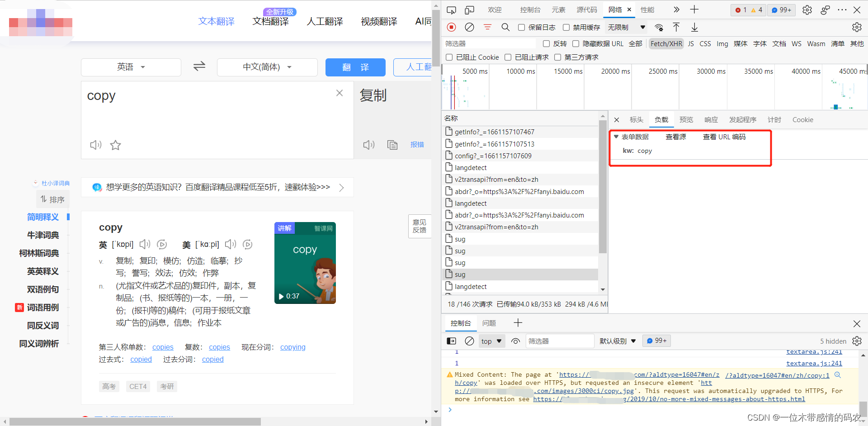The width and height of the screenshot is (868, 426).
Task: Swap source and target languages
Action: coord(199,66)
